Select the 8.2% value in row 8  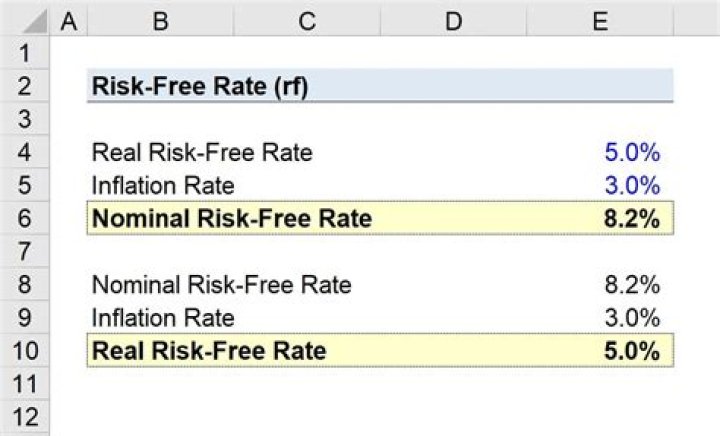[632, 284]
